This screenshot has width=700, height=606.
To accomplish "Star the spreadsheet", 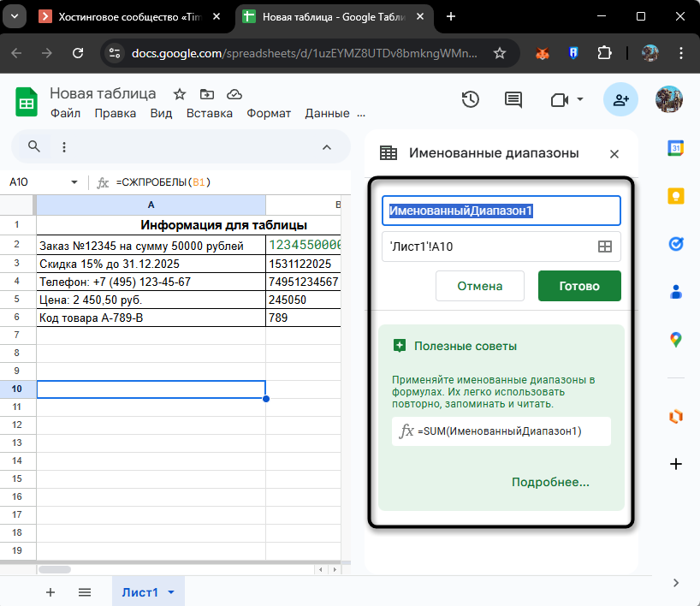I will coord(178,94).
